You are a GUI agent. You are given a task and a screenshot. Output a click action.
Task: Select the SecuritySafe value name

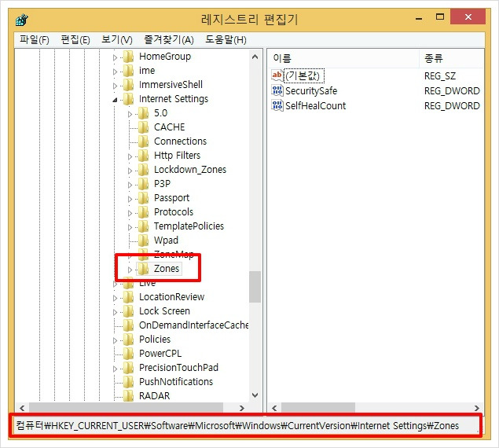(x=311, y=91)
